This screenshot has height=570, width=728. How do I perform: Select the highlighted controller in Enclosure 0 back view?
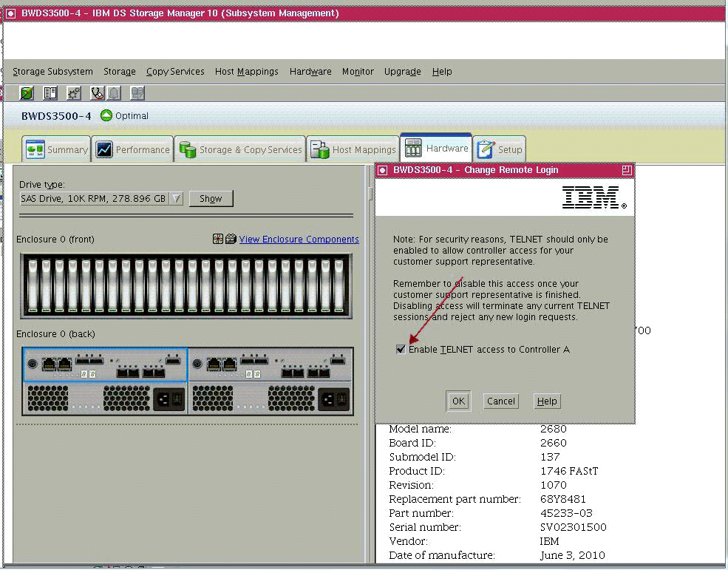pyautogui.click(x=104, y=364)
